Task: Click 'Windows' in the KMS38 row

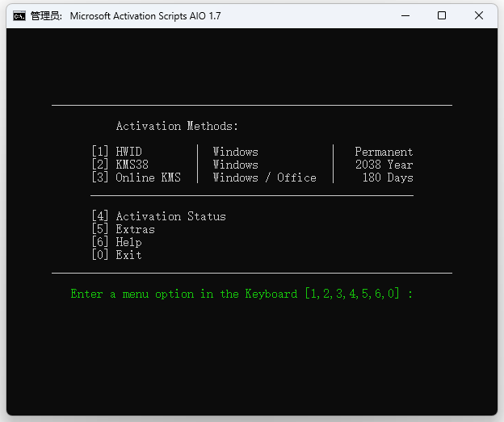Action: tap(236, 165)
